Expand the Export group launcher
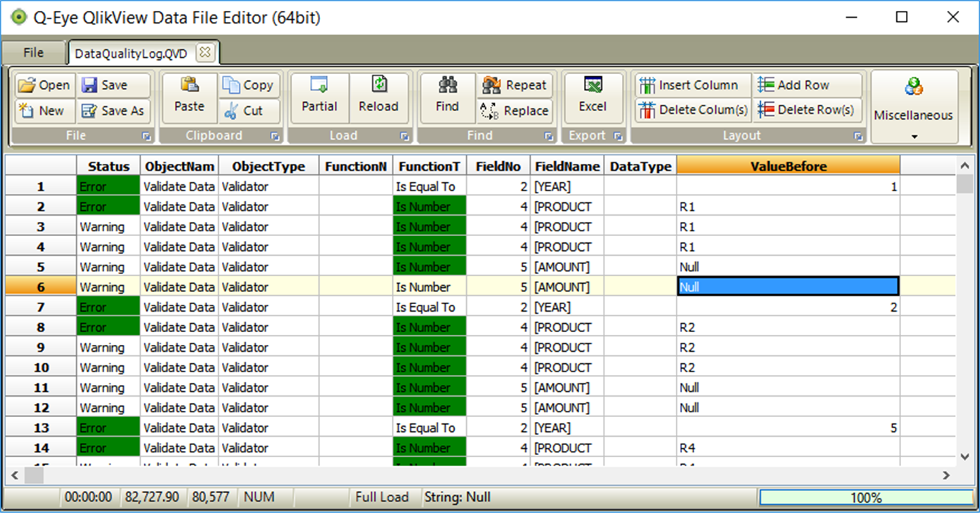The height and width of the screenshot is (513, 980). (x=618, y=136)
